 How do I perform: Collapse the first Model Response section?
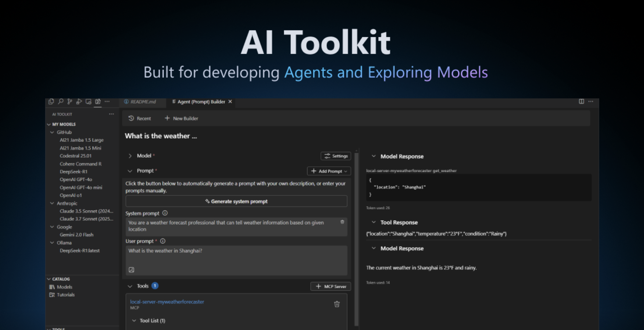click(374, 156)
